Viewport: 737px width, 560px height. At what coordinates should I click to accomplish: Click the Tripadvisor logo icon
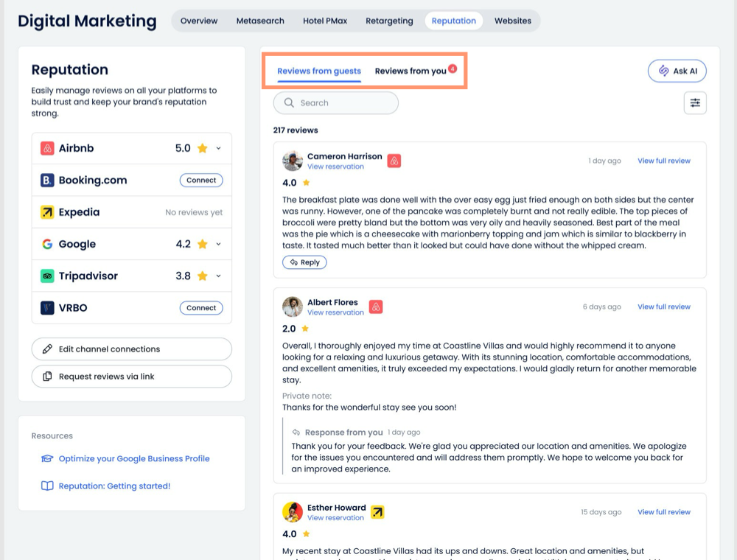point(47,276)
